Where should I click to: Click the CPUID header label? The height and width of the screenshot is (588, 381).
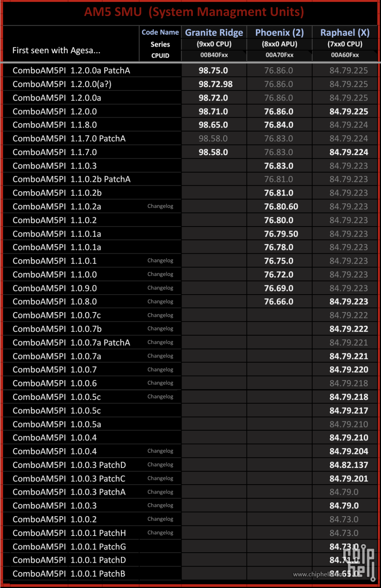click(160, 56)
